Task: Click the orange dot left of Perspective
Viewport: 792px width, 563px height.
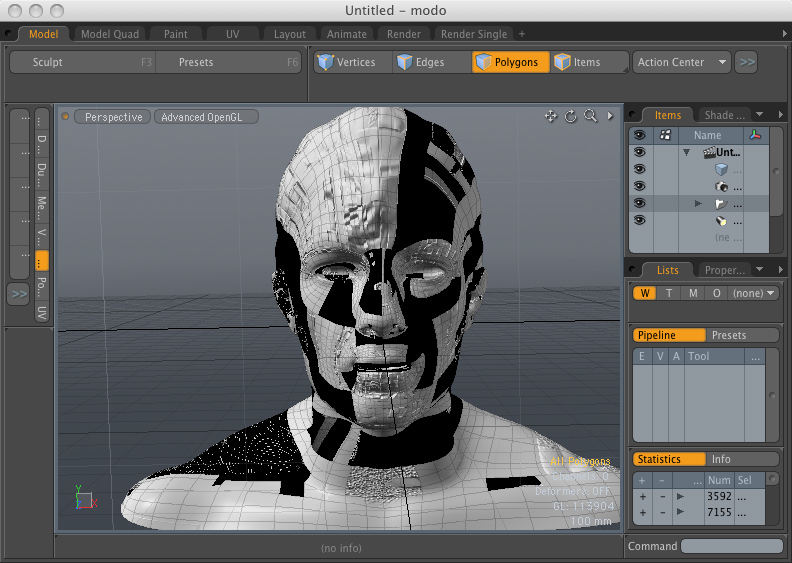Action: [x=65, y=117]
